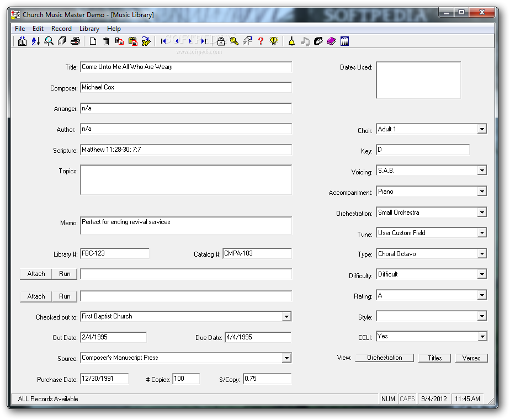
Task: Click the Author input field
Action: [x=186, y=129]
